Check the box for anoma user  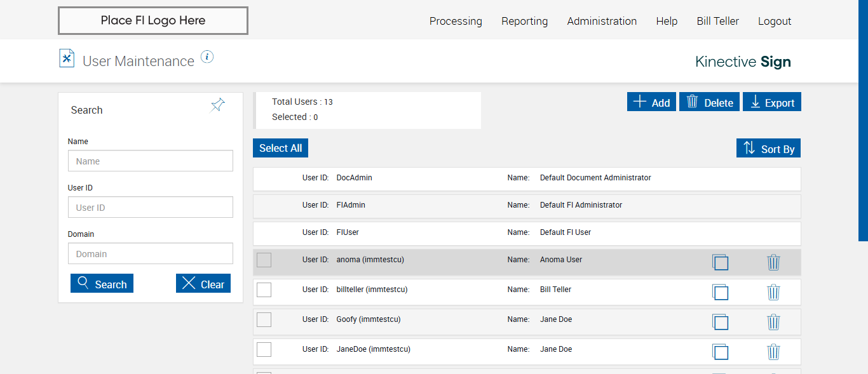(264, 260)
